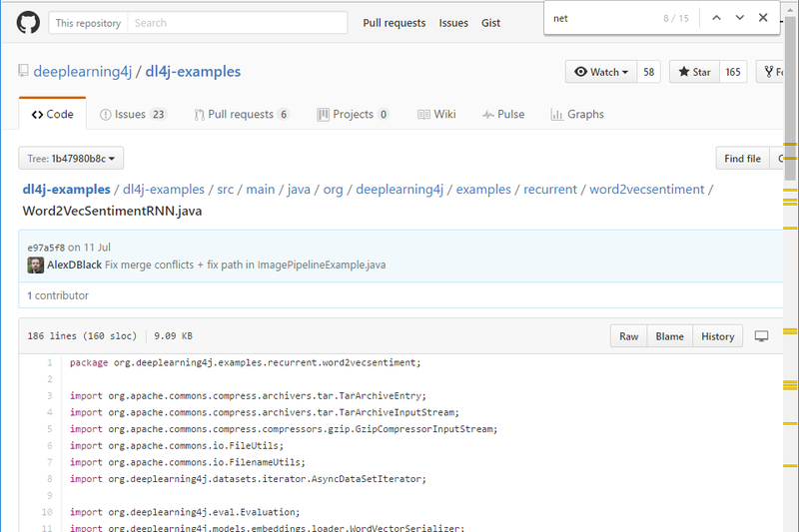Open the file History
This screenshot has height=532, width=799.
(x=717, y=336)
